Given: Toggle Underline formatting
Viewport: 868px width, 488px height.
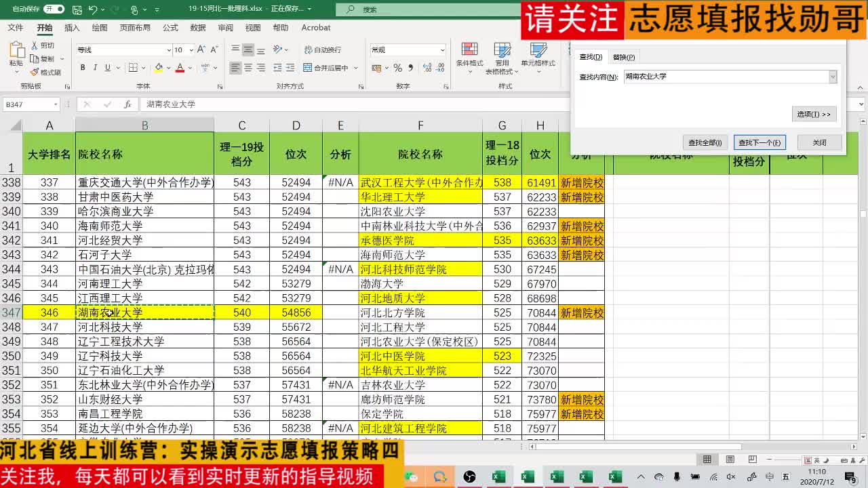Looking at the screenshot, I should 107,68.
